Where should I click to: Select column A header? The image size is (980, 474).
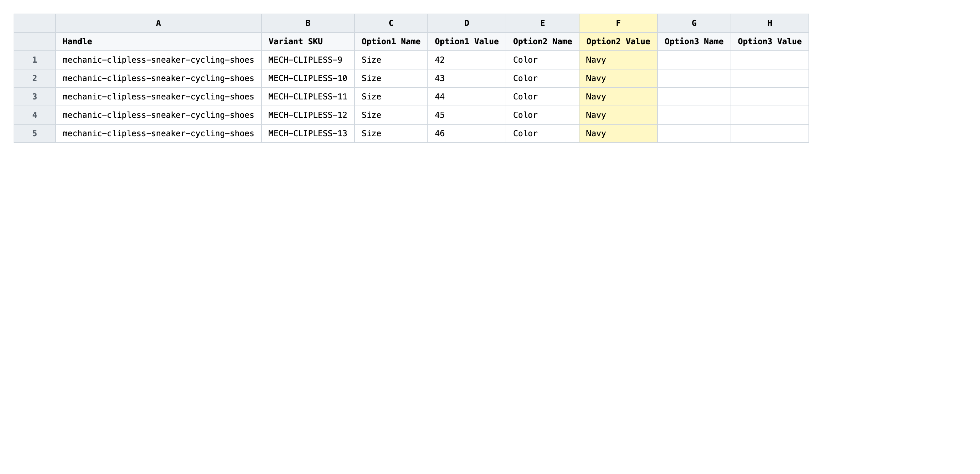158,23
